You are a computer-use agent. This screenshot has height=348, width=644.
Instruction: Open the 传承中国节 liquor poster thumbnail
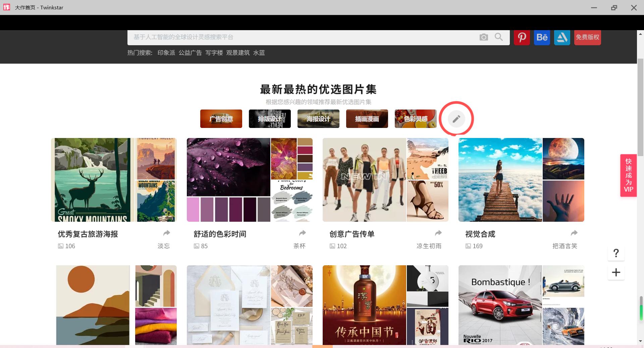tap(364, 305)
